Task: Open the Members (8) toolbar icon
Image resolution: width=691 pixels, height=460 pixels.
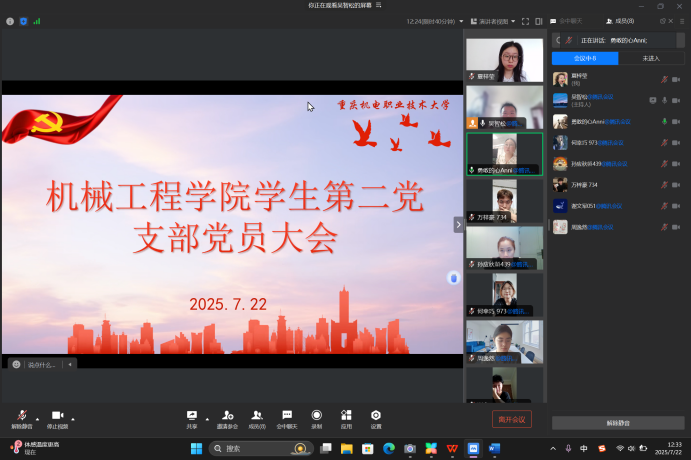Action: (x=257, y=419)
